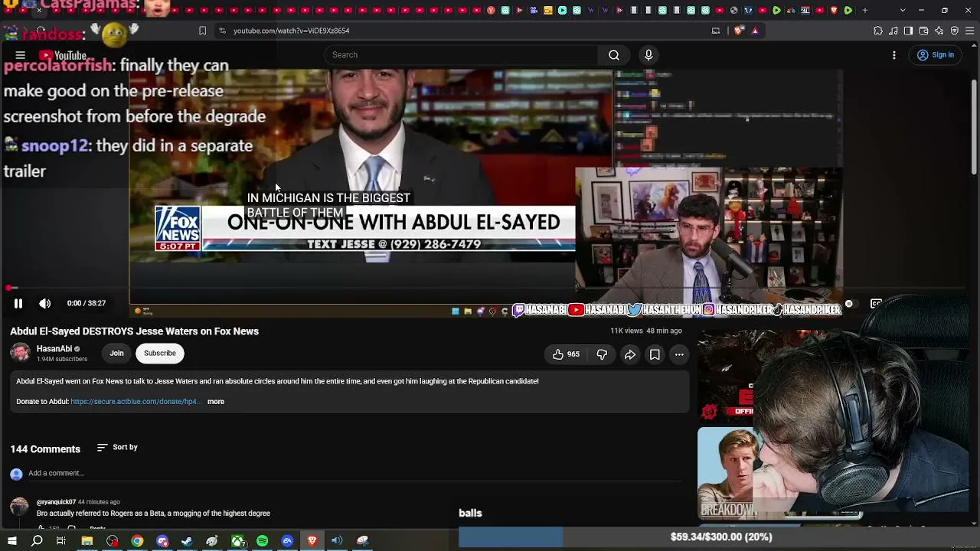Open File Explorer from the taskbar
This screenshot has height=551, width=980.
87,541
